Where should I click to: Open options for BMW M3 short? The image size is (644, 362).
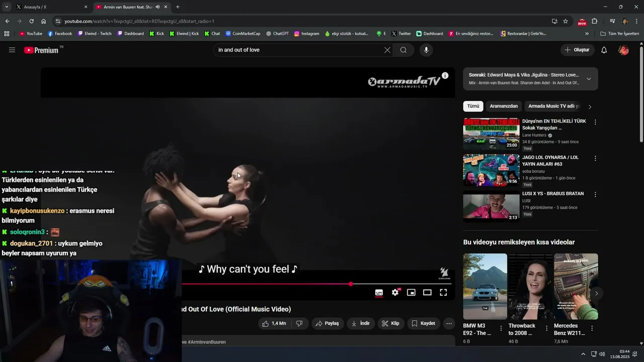pyautogui.click(x=501, y=328)
